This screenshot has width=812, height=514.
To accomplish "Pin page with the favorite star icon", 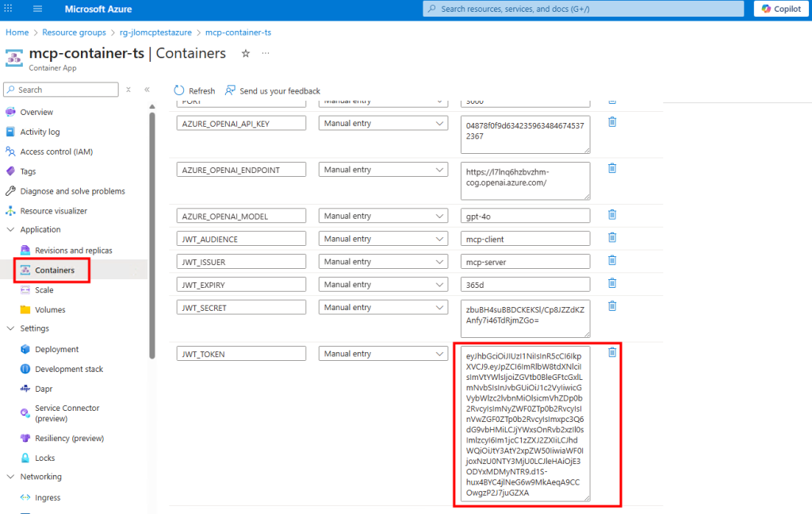I will pos(246,53).
